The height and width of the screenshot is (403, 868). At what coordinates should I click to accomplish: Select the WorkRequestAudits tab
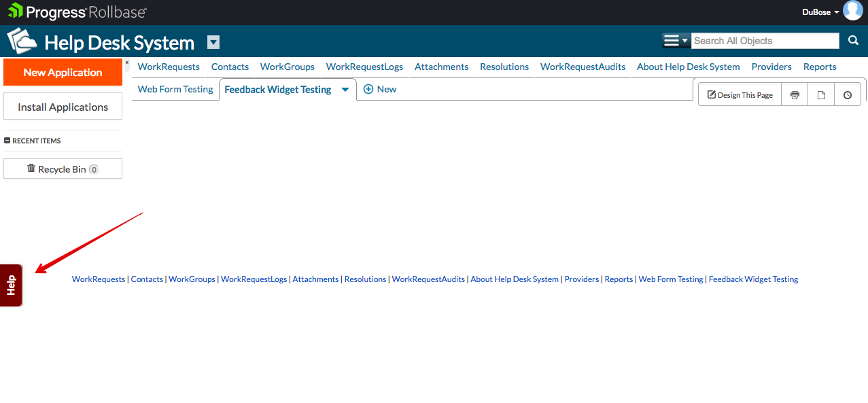(x=583, y=67)
